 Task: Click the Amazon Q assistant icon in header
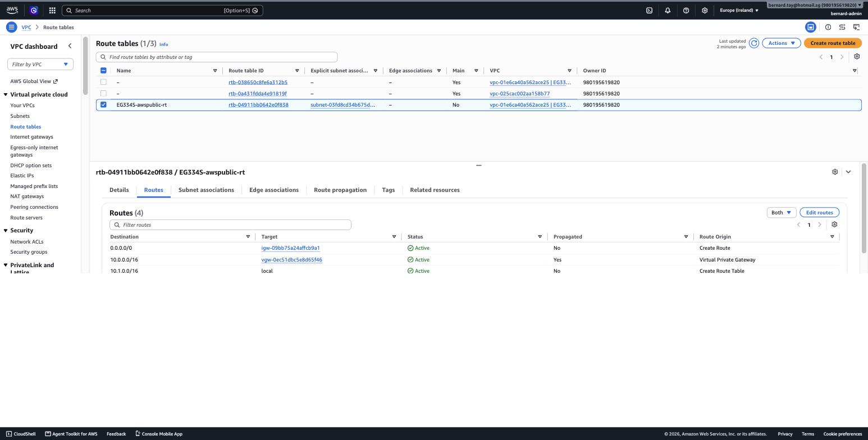click(34, 10)
